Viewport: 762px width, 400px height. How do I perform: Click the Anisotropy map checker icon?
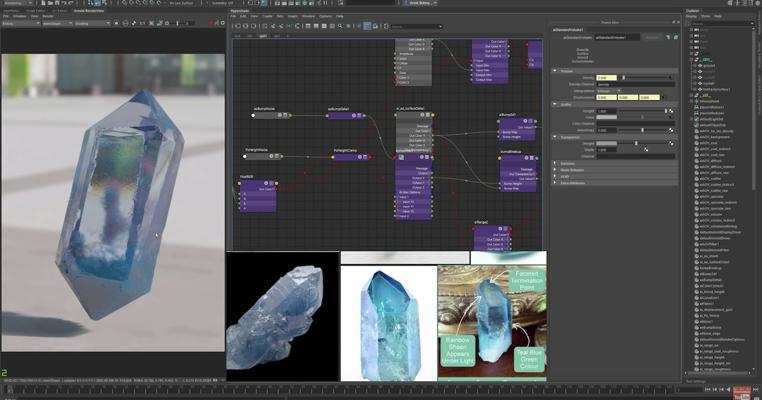coord(671,130)
